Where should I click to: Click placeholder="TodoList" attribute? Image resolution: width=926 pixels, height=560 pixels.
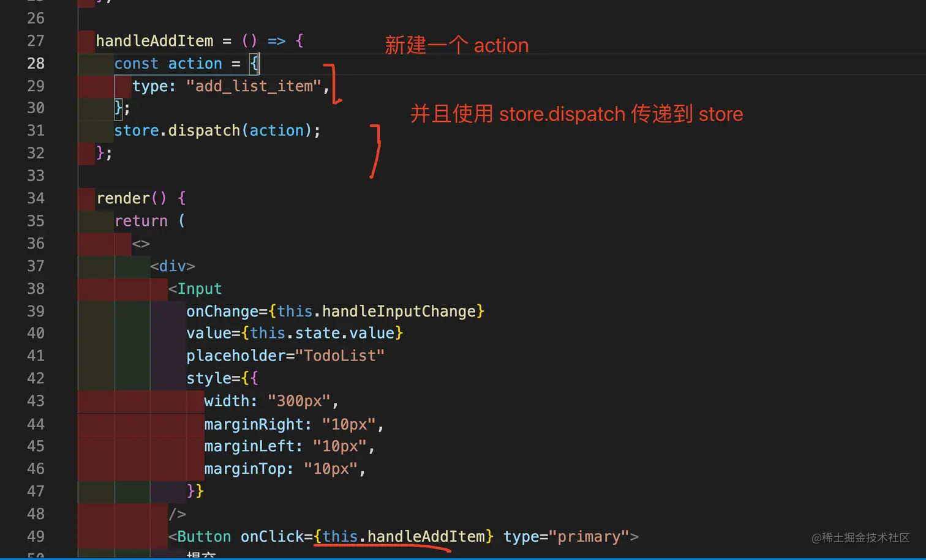(285, 356)
